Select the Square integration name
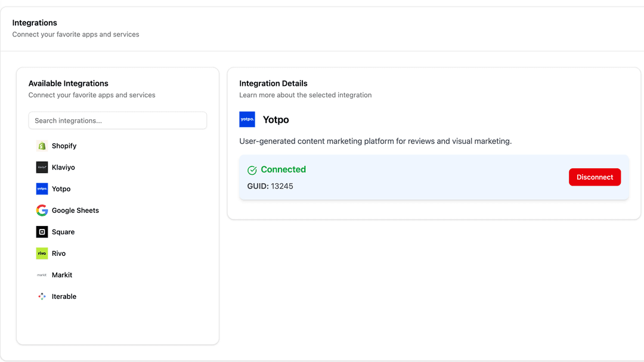 click(x=63, y=232)
